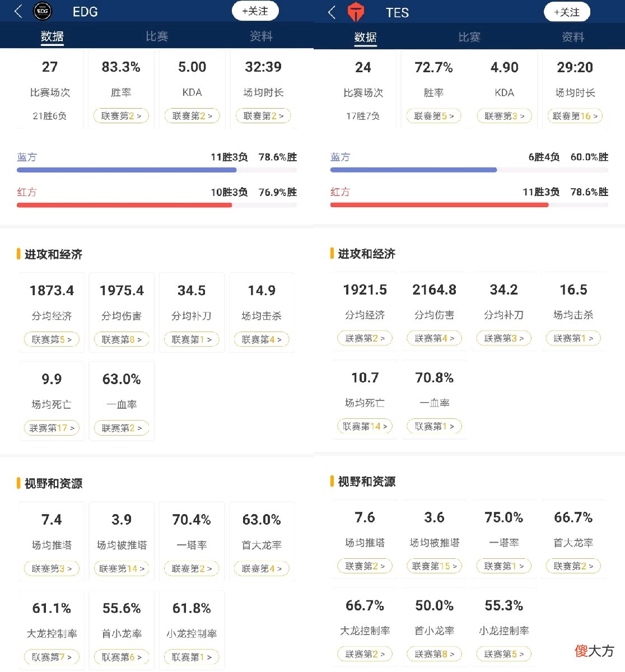
Task: Open TES 一塔率 rank 联赛第1
Action: coord(504,566)
